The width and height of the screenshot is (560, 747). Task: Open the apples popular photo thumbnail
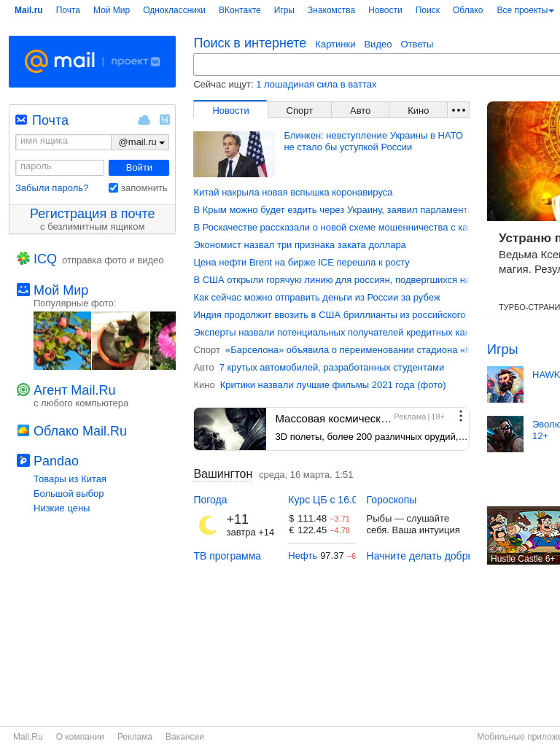[62, 341]
